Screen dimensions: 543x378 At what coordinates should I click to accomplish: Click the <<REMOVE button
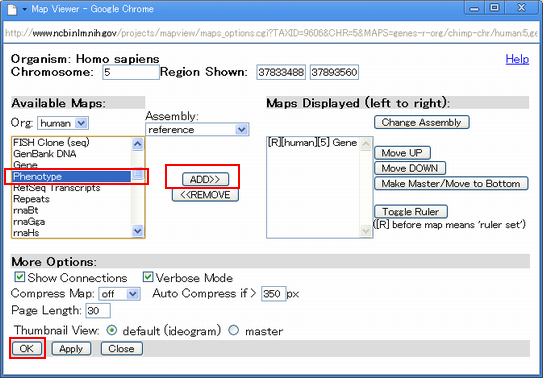pos(205,195)
